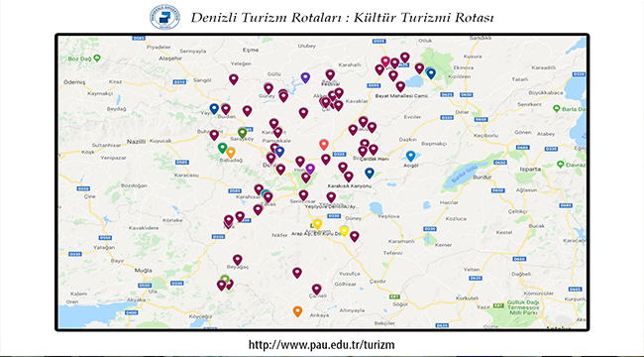
Task: Click the maroon pin near Buharkent
Action: pyautogui.click(x=214, y=135)
